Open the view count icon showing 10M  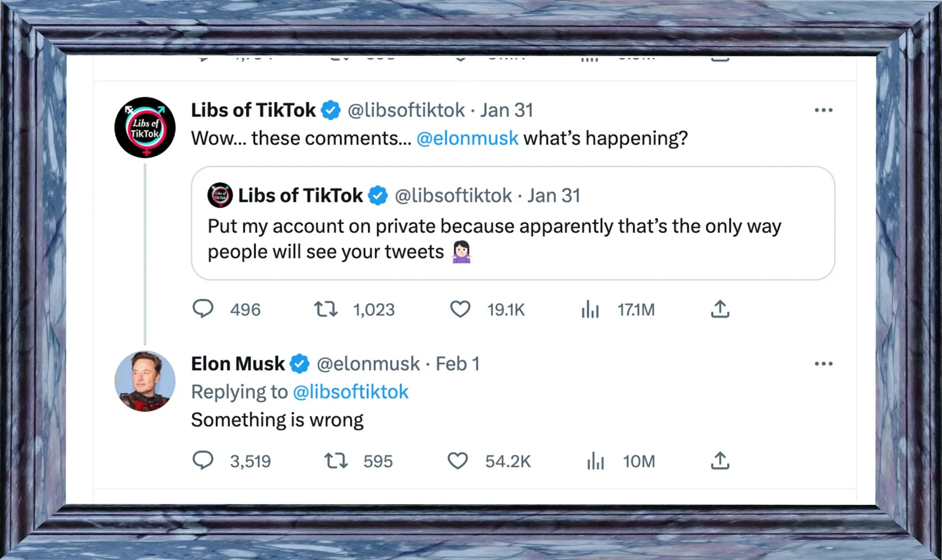click(595, 461)
